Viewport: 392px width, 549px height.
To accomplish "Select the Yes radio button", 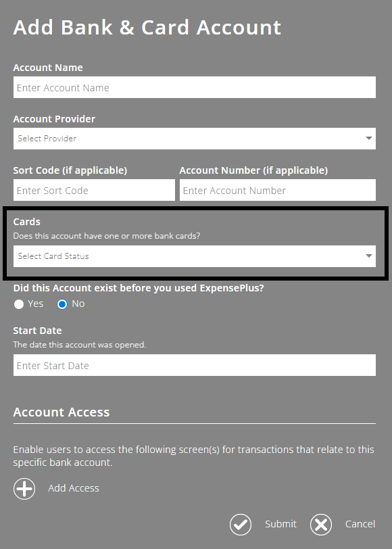I will coord(18,304).
